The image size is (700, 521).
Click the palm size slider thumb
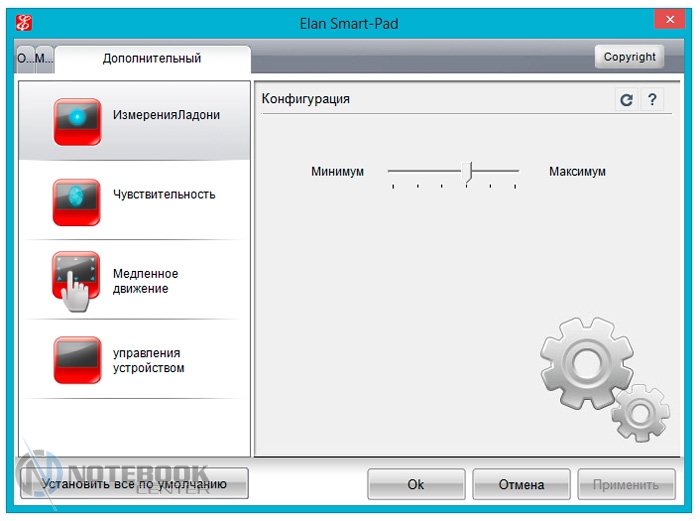pyautogui.click(x=466, y=172)
